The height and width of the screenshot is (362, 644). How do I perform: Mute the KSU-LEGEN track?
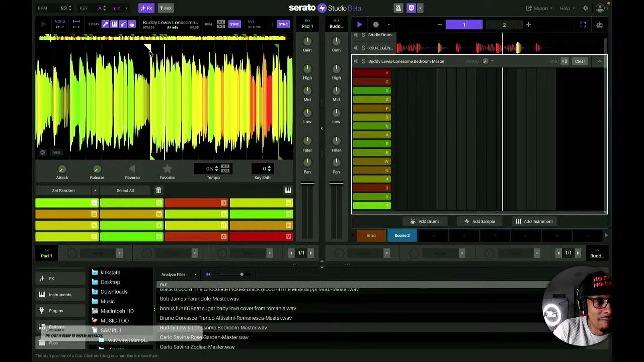(x=356, y=48)
